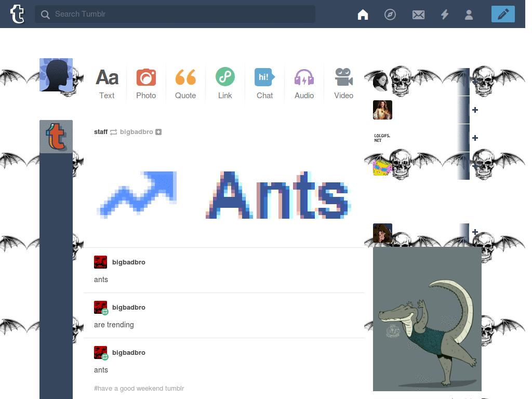Viewport: 532px width, 399px height.
Task: Focus the Search Tumblr field
Action: pyautogui.click(x=175, y=14)
